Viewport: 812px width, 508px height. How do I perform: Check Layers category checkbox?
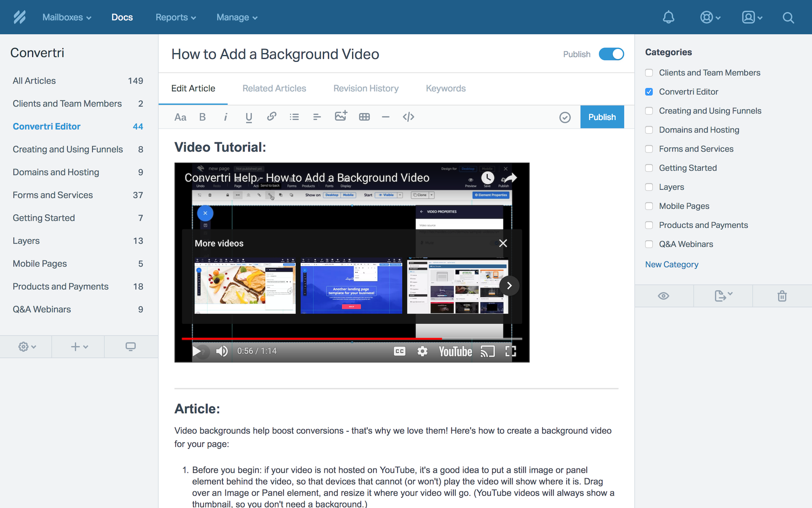(649, 187)
